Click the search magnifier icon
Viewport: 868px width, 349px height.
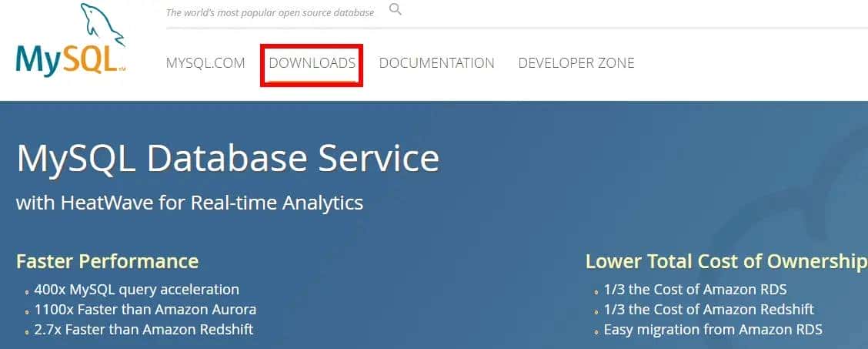point(396,9)
